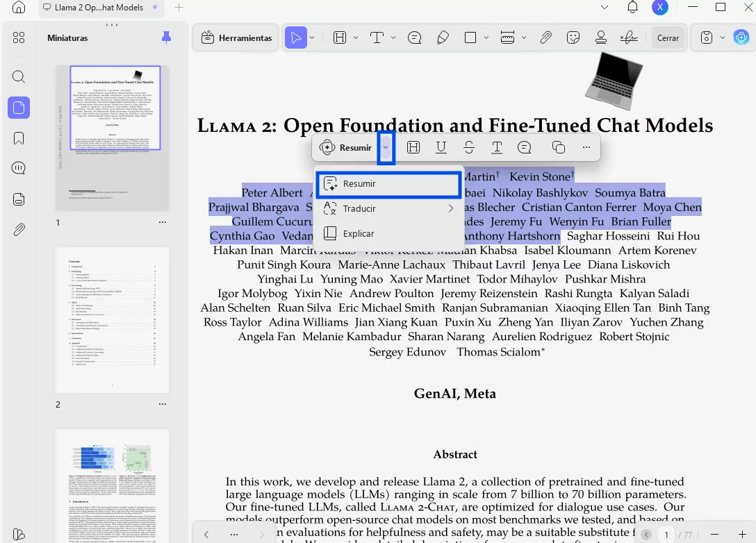756x543 pixels.
Task: Go to the previous page with round arrow
Action: (646, 535)
